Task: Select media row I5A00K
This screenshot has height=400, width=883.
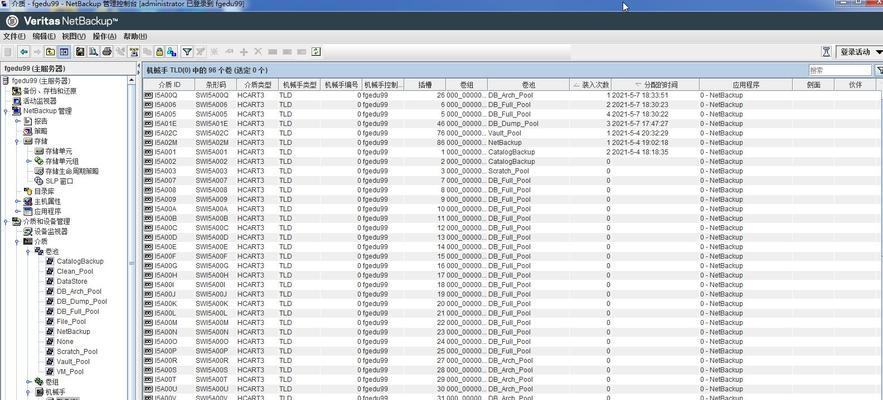Action: [510, 304]
